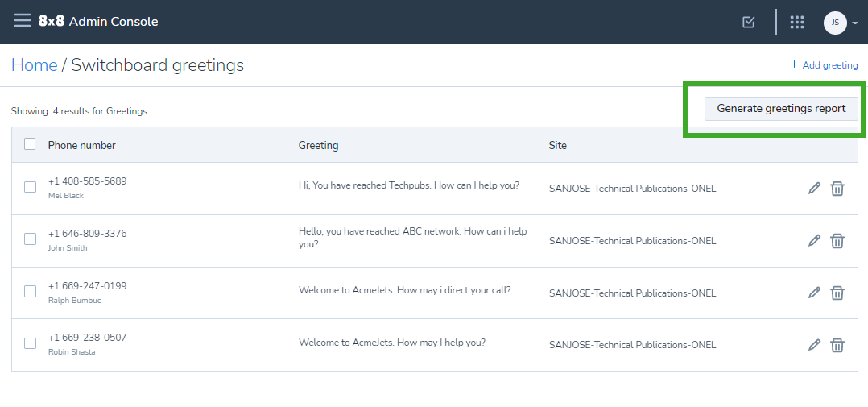Expand the JS user account dropdown arrow
The height and width of the screenshot is (407, 868).
pyautogui.click(x=855, y=23)
